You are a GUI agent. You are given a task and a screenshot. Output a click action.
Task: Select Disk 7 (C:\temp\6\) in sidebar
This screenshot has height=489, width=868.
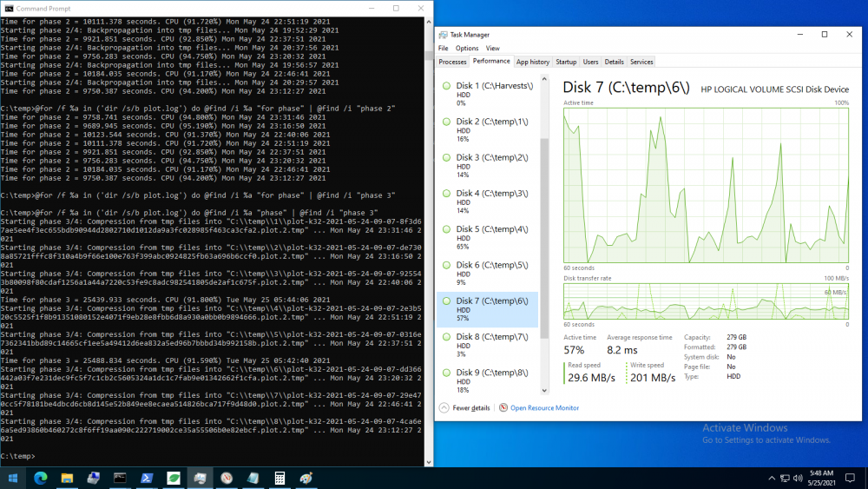pos(488,309)
